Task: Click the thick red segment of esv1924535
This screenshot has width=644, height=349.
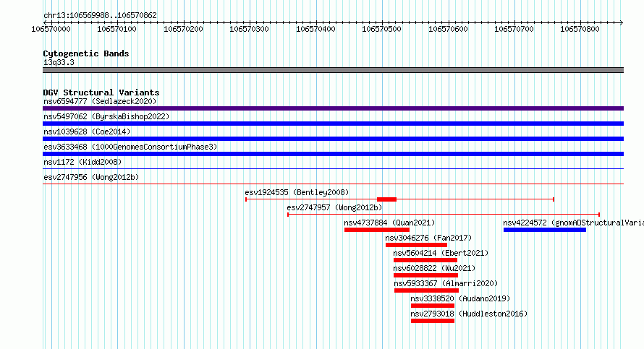Action: [x=386, y=199]
